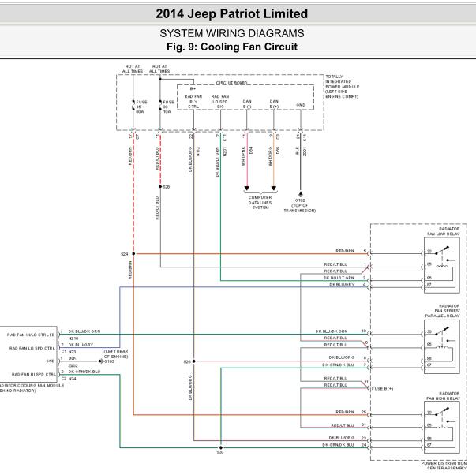Image resolution: width=476 pixels, height=475 pixels.
Task: Click the "DK BLU/ORG" label at pin 23
Action: click(x=342, y=438)
